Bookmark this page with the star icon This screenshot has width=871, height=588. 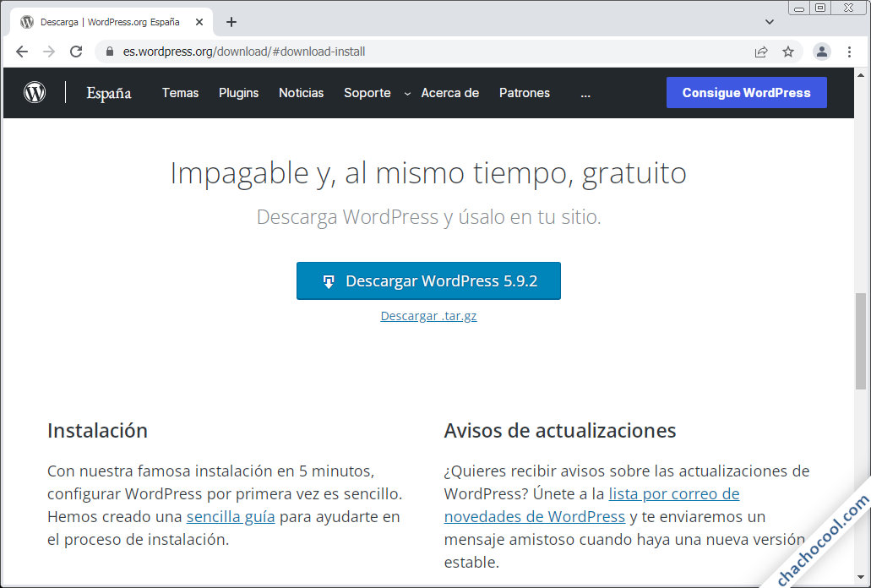tap(788, 52)
